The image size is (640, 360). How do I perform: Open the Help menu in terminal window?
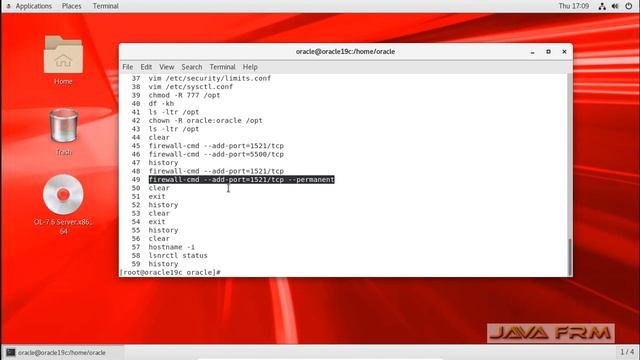pos(250,67)
